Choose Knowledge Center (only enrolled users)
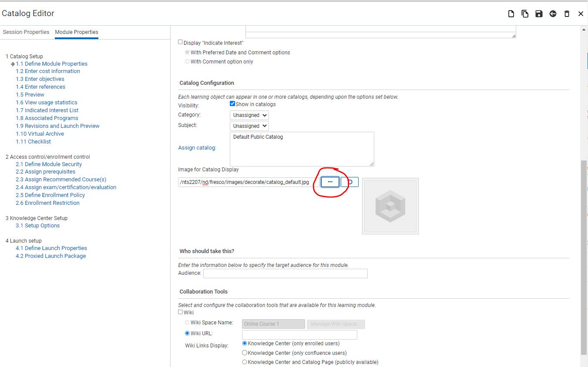This screenshot has height=367, width=588. tap(245, 343)
